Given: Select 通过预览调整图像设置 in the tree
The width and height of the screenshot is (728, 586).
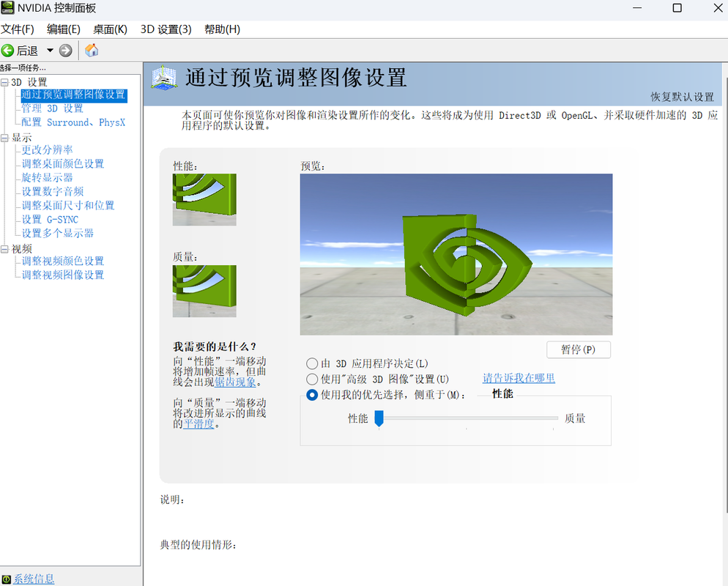Looking at the screenshot, I should tap(74, 94).
